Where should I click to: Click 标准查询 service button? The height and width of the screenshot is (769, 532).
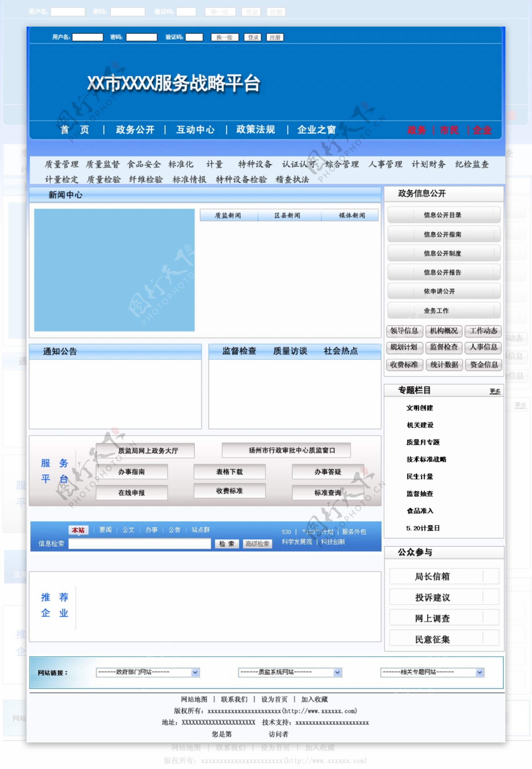pos(328,492)
